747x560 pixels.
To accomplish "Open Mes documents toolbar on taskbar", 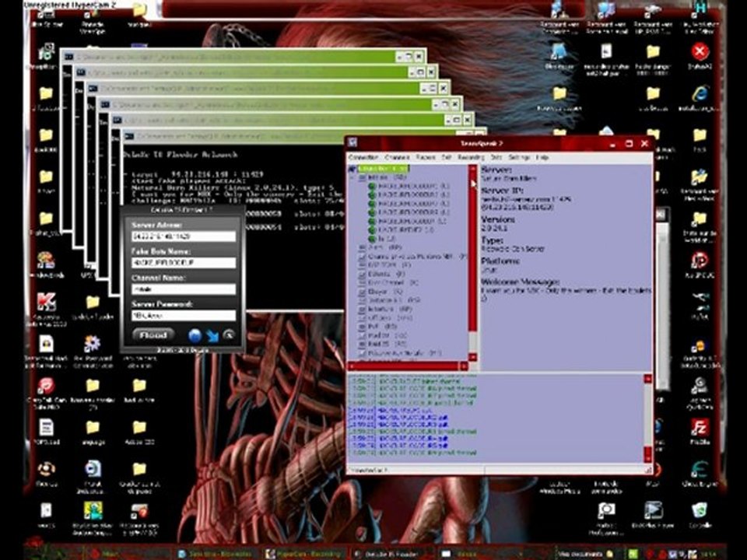I will coord(580,554).
